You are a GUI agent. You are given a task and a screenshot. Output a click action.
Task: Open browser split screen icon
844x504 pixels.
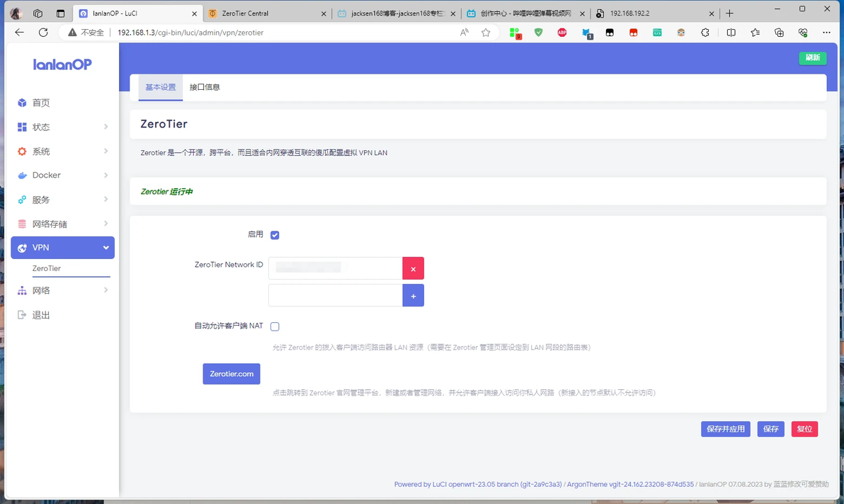(731, 33)
